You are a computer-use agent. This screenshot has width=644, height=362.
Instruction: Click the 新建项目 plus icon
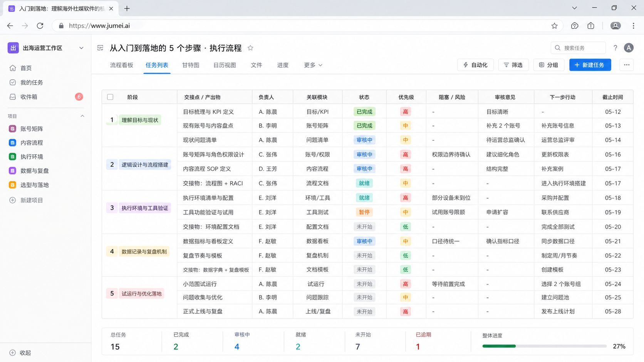[x=13, y=200]
